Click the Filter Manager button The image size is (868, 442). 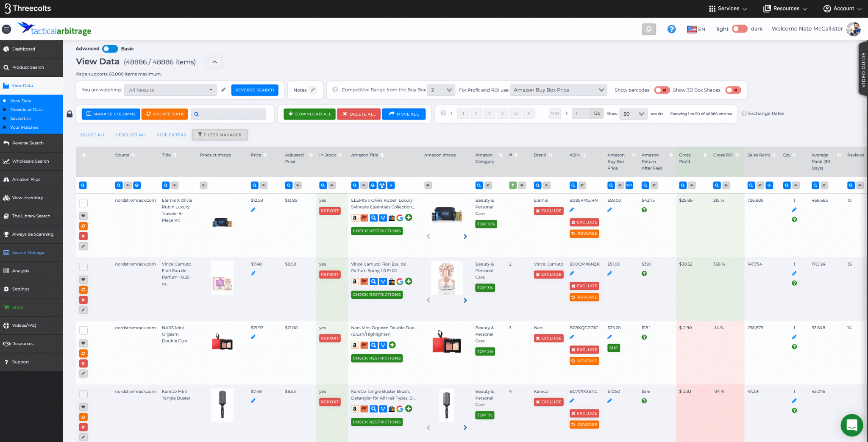(220, 135)
